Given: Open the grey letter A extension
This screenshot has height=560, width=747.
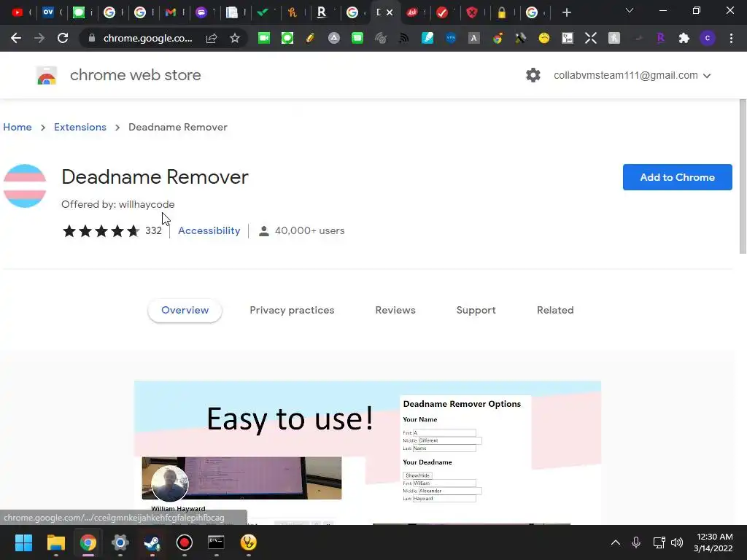Looking at the screenshot, I should click(x=473, y=38).
